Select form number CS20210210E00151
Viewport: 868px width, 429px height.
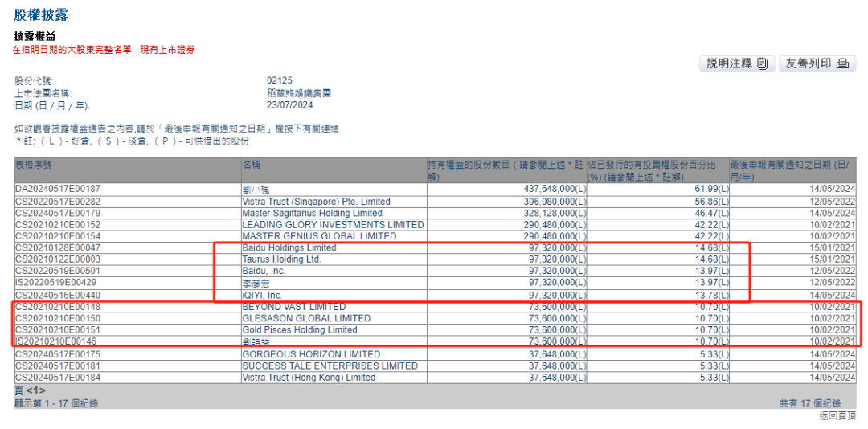(58, 330)
